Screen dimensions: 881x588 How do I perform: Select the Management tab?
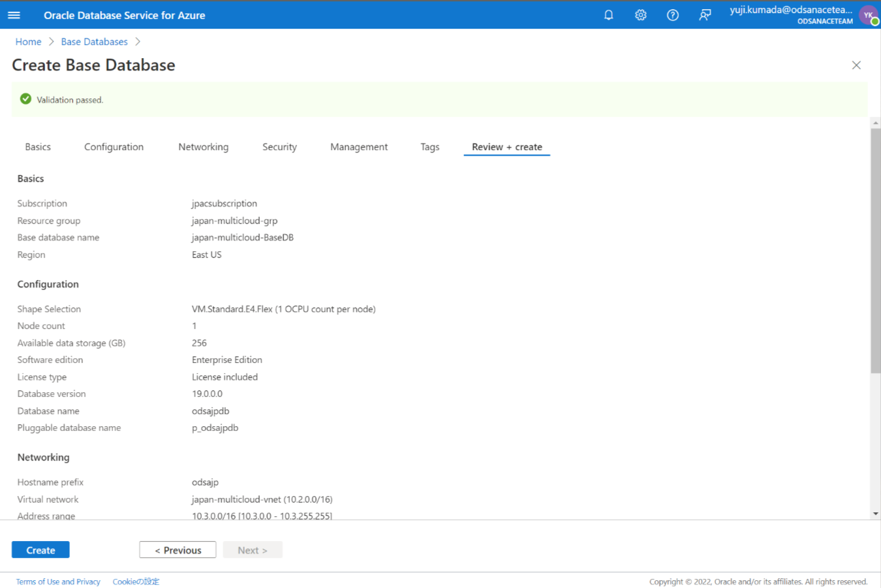tap(358, 147)
